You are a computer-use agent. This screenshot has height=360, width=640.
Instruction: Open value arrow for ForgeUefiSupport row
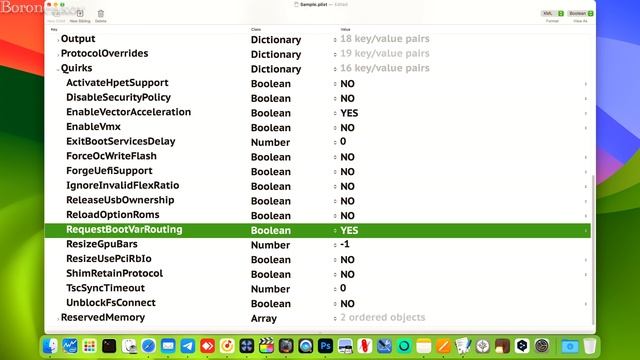(586, 172)
